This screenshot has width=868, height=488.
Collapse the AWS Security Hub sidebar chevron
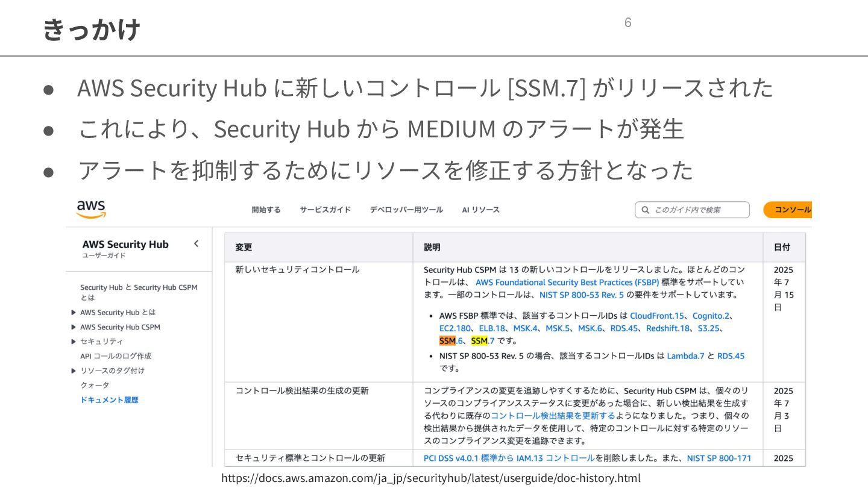pyautogui.click(x=196, y=243)
